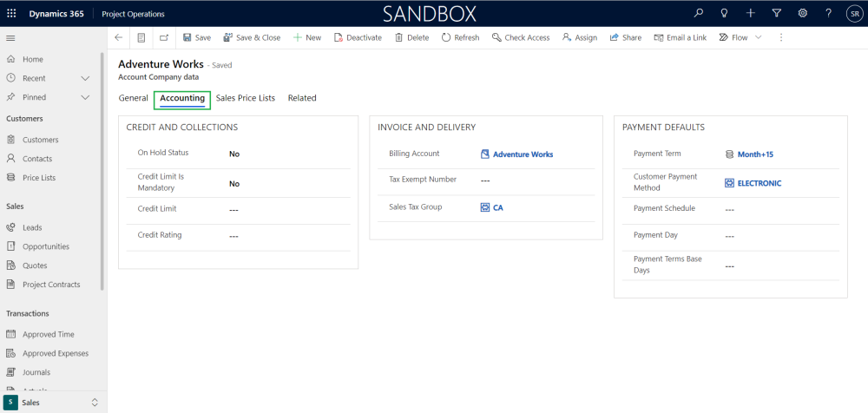This screenshot has width=868, height=413.
Task: Click the sidebar vertical scrollbar
Action: point(102,172)
